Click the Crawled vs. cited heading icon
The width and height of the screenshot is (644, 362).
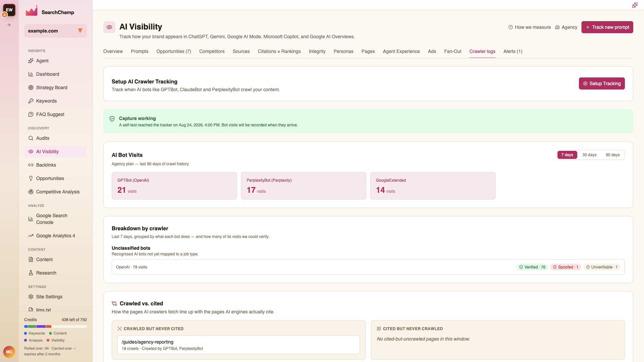pyautogui.click(x=114, y=303)
